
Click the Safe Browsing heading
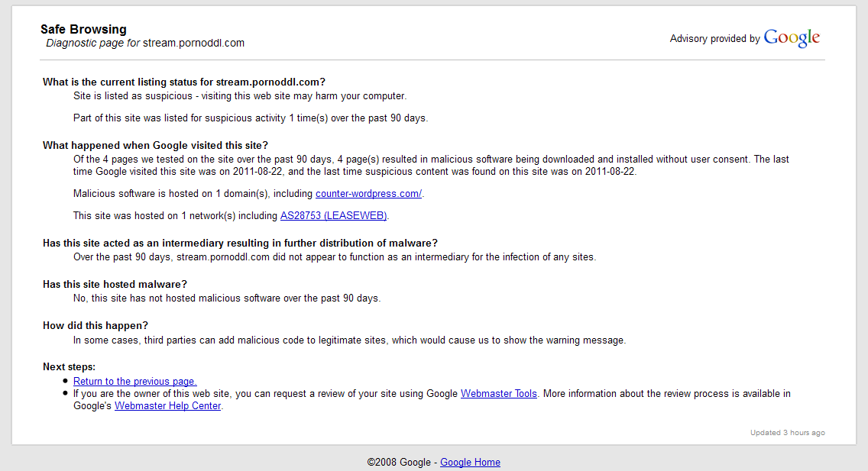pyautogui.click(x=83, y=29)
